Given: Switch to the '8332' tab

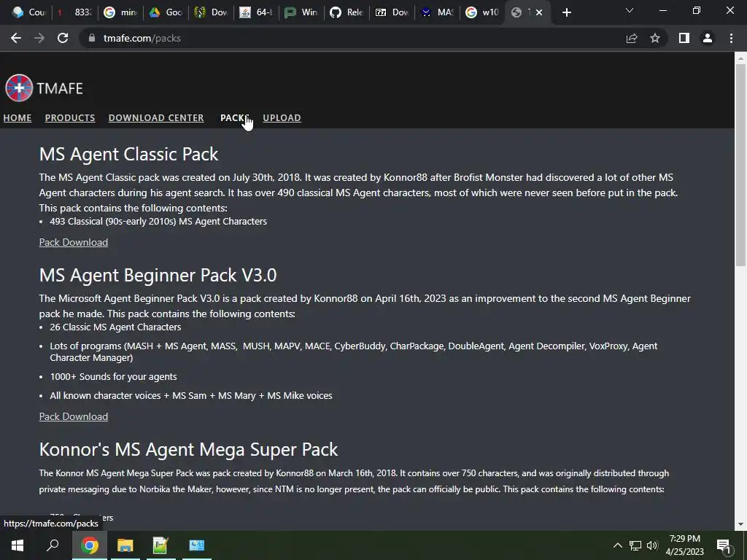Looking at the screenshot, I should [x=75, y=12].
